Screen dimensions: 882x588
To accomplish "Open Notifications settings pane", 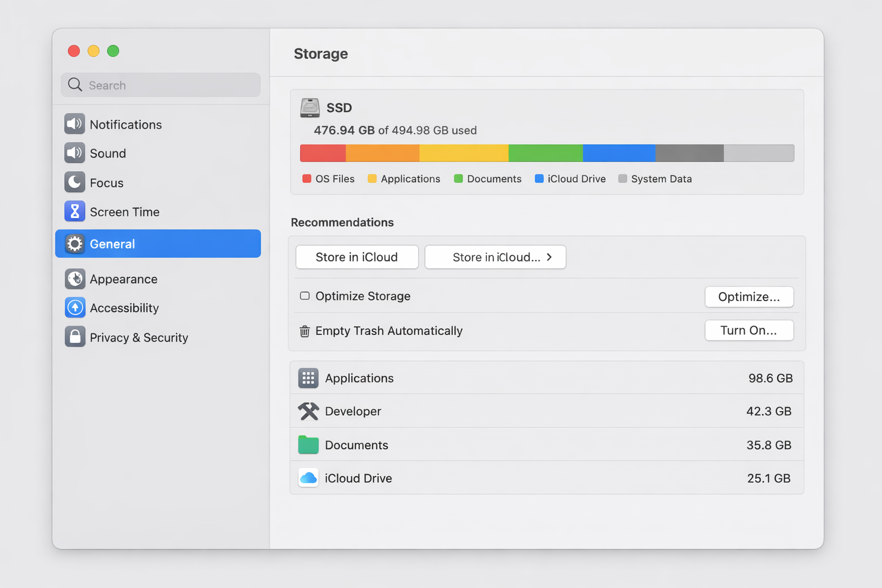I will pyautogui.click(x=158, y=124).
